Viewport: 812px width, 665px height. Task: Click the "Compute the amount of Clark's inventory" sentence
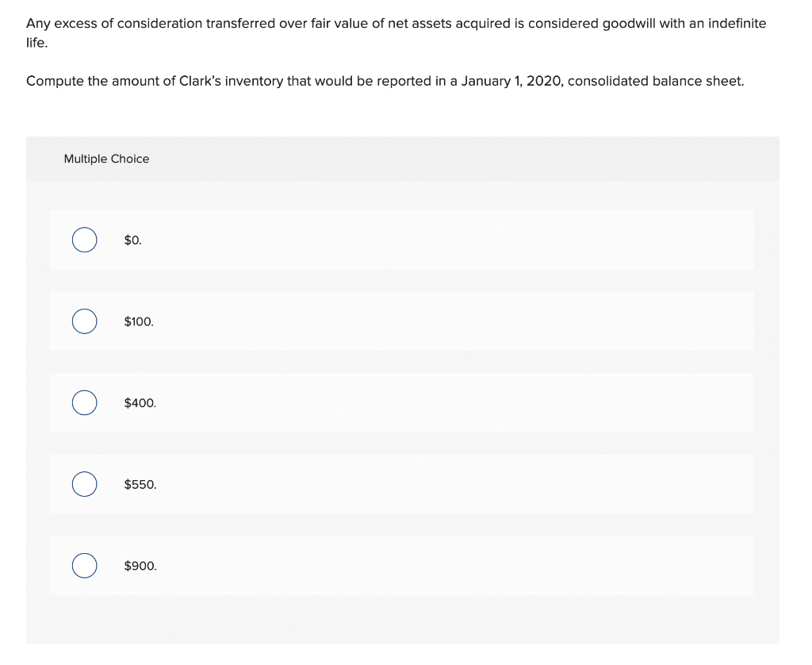coord(385,82)
